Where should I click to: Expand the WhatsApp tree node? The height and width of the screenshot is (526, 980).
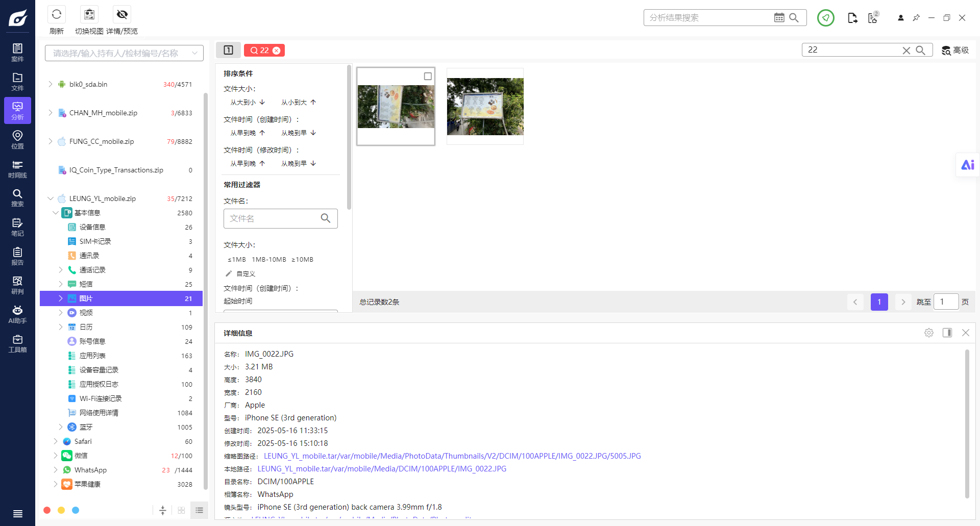(x=56, y=470)
